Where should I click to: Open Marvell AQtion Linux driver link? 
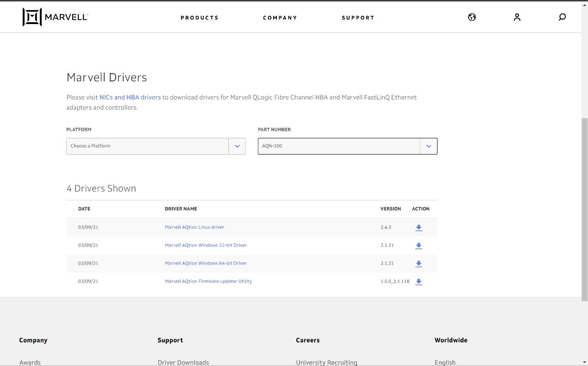194,227
